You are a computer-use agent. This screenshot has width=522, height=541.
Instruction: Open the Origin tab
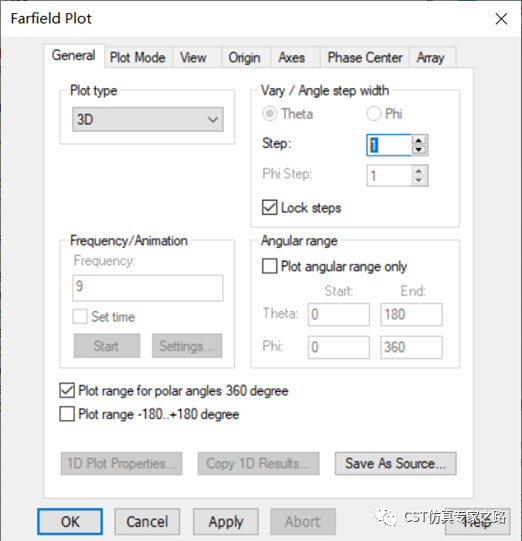tap(244, 58)
